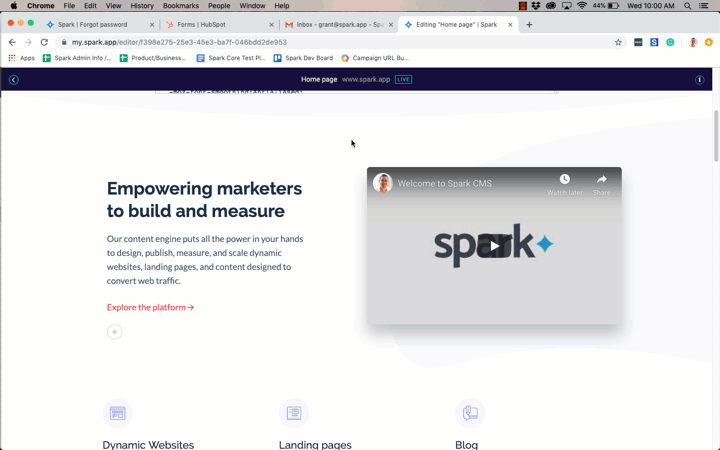Click the LIVE status badge

403,79
